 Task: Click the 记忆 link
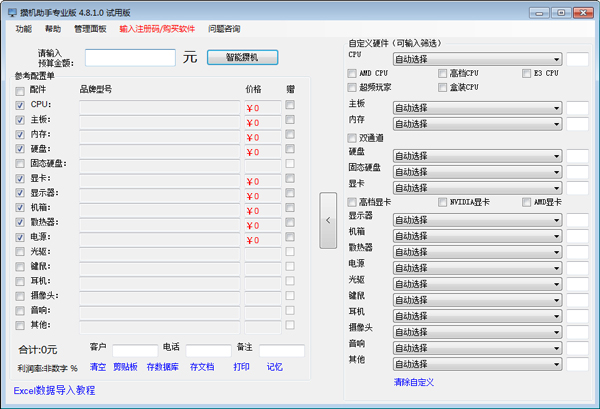(x=274, y=367)
